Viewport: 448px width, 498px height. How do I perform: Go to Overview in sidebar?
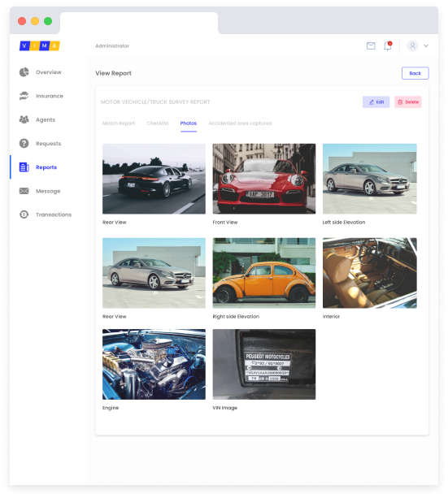[48, 72]
